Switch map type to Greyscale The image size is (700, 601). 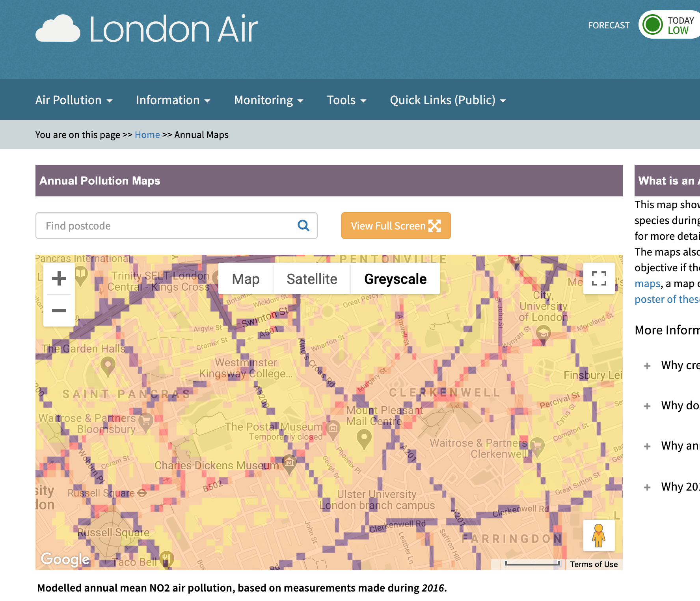pyautogui.click(x=395, y=279)
